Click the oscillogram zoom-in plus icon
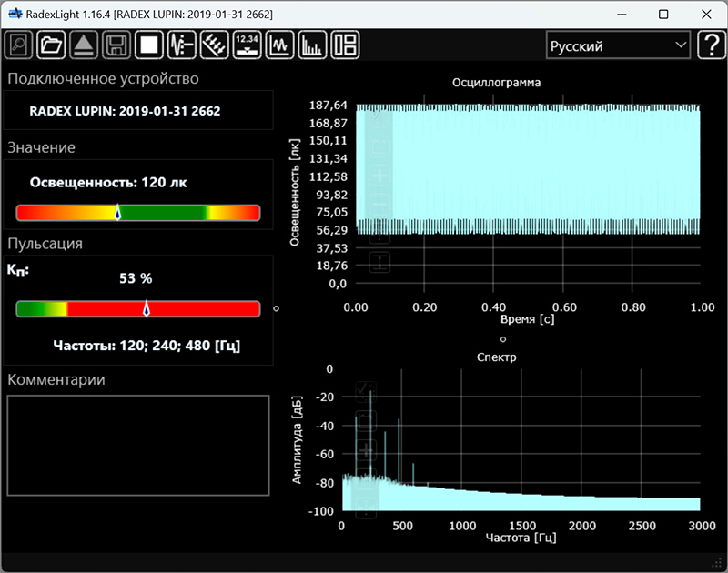728x573 pixels. pos(380,176)
